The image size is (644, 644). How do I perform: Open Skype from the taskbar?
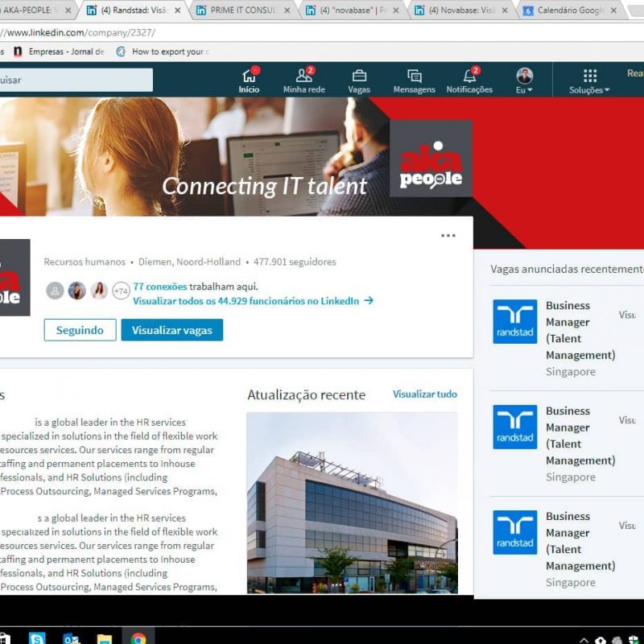click(x=37, y=638)
